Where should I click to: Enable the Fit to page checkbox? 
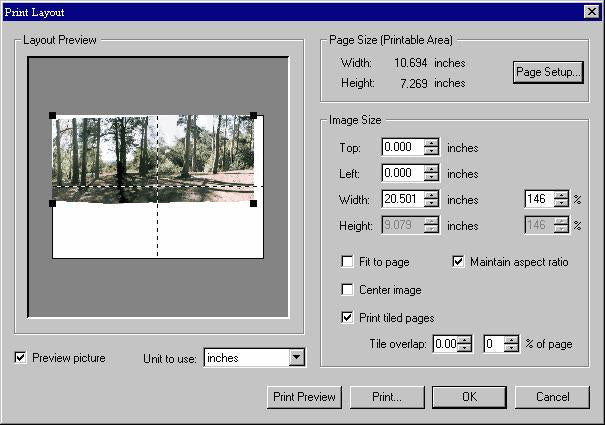coord(348,262)
